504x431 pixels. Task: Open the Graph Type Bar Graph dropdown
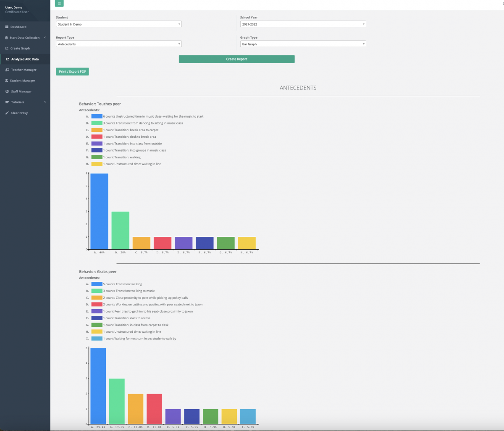click(x=303, y=44)
